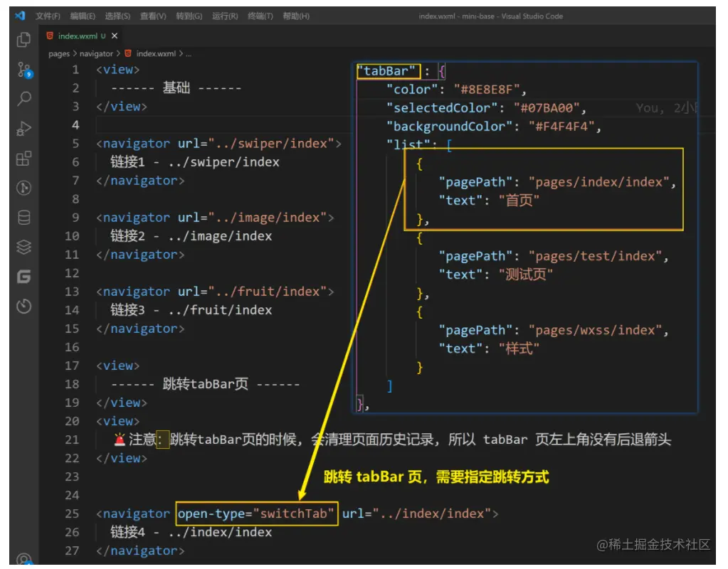Open the 查看(V) menu

153,16
